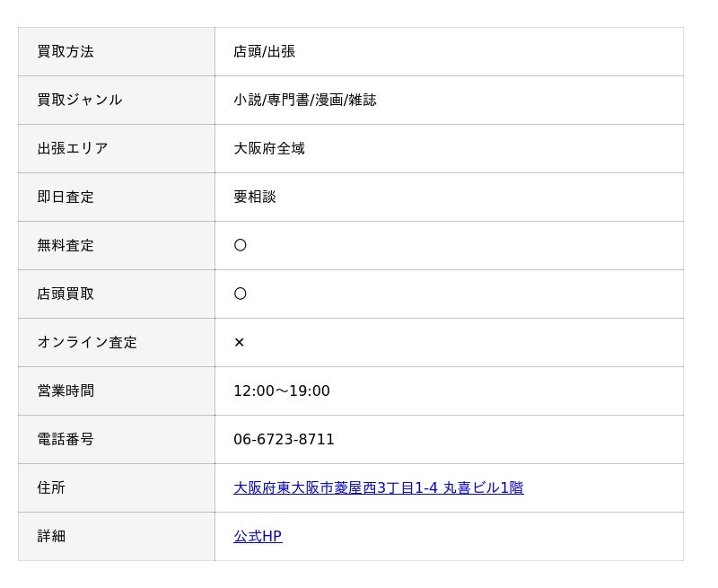Image resolution: width=718 pixels, height=588 pixels.
Task: Select the 買取ジャンル header cell
Action: [x=117, y=101]
